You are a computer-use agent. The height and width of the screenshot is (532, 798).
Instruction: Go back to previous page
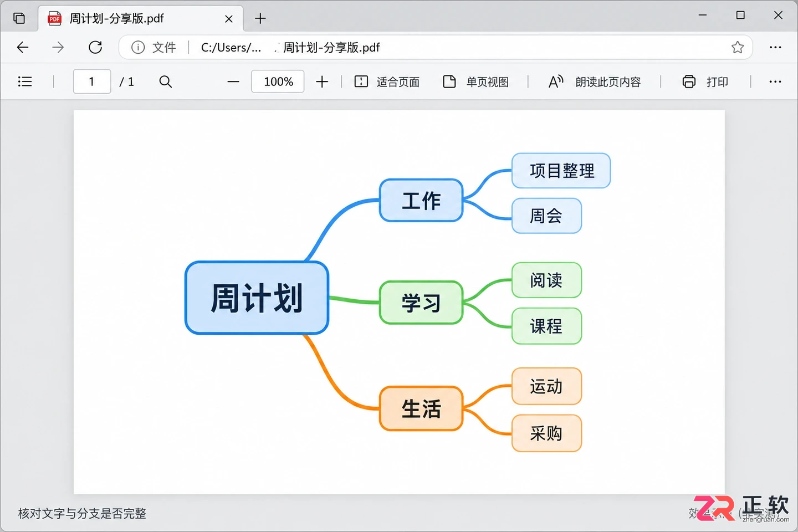tap(23, 48)
